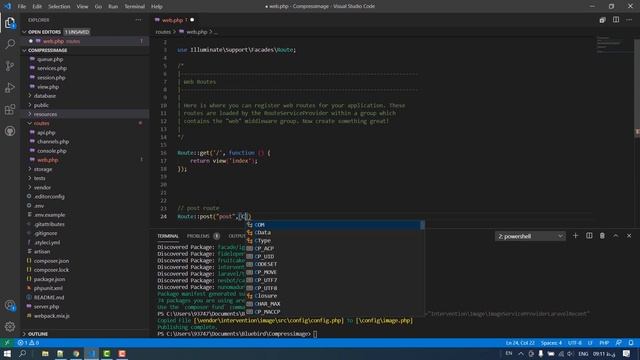Open Windows action center notifications
This screenshot has width=640, height=360.
pyautogui.click(x=627, y=353)
